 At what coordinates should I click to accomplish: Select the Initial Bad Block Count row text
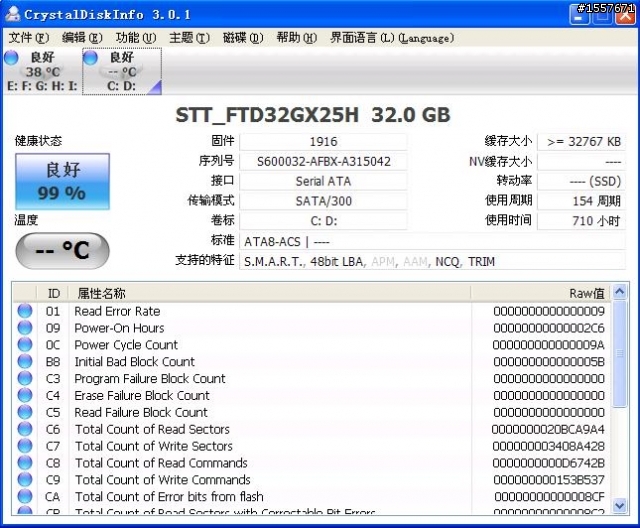135,362
